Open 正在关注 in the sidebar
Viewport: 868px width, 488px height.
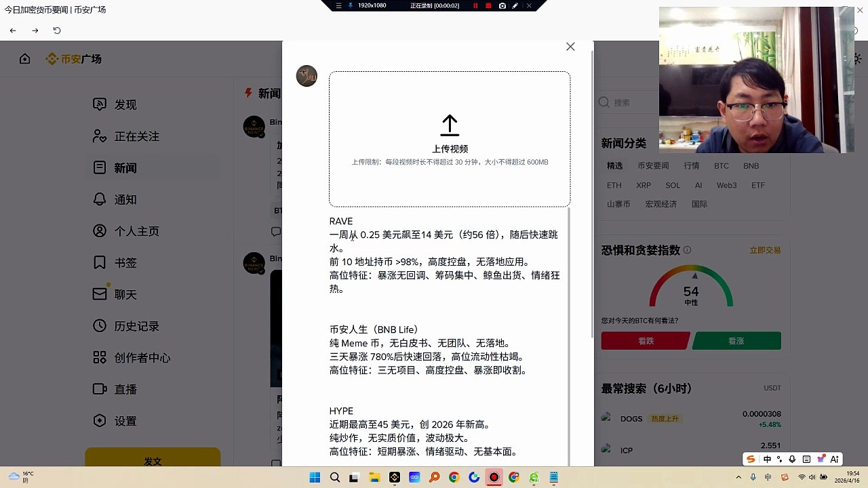126,136
